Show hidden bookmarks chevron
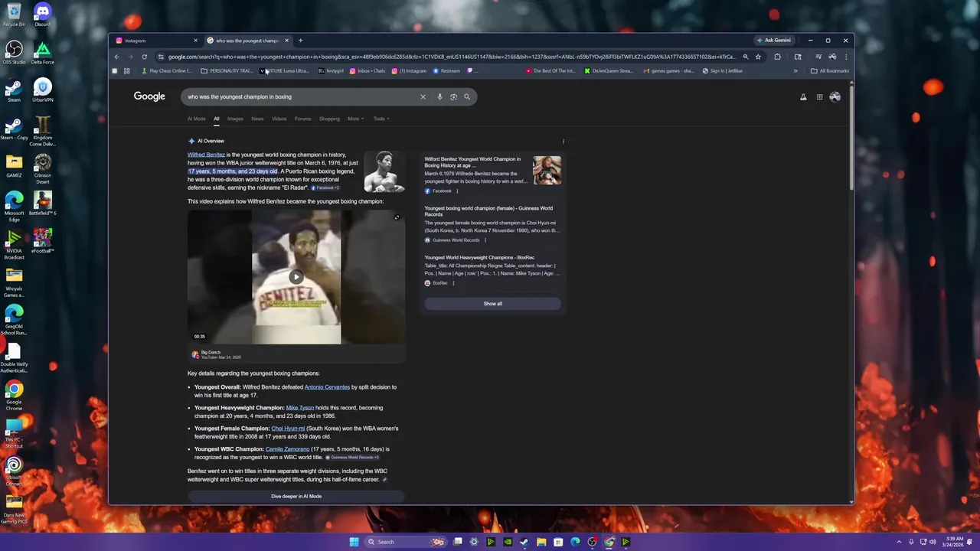 click(x=795, y=71)
